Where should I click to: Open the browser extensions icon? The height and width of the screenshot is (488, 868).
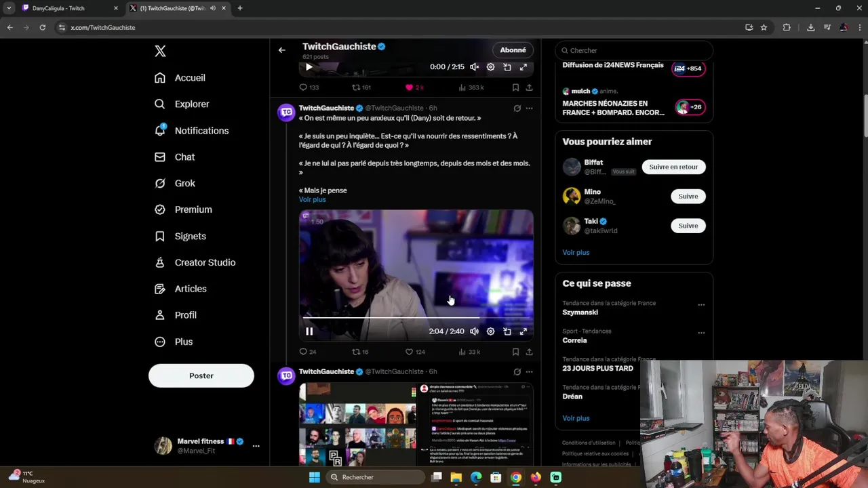[x=787, y=28]
